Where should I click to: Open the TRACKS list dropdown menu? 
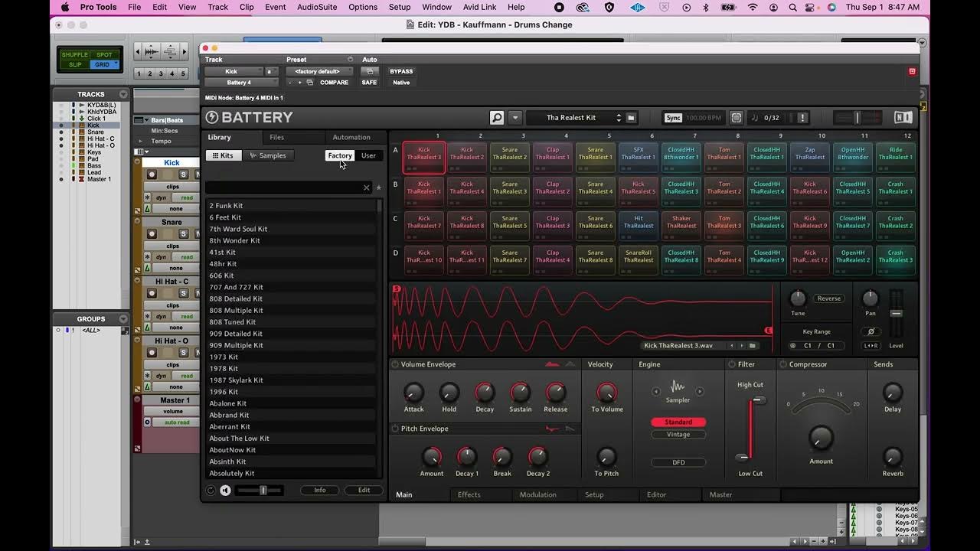pos(122,94)
